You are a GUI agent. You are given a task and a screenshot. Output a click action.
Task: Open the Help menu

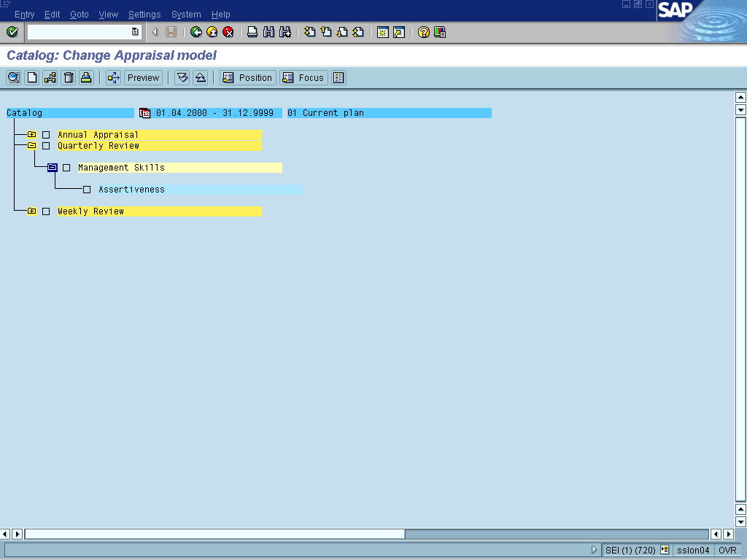221,15
